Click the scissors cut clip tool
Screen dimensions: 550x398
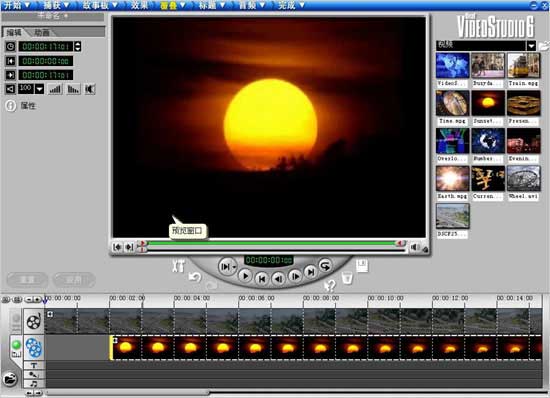click(178, 266)
